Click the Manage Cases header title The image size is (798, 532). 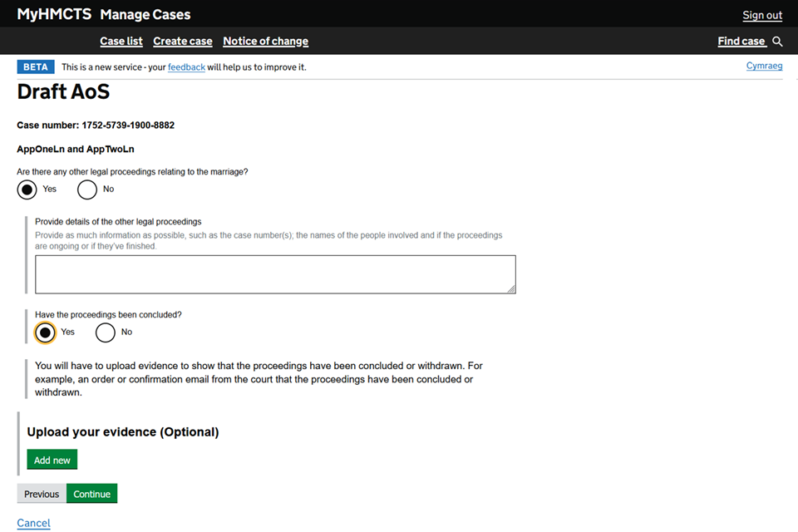[x=145, y=14]
